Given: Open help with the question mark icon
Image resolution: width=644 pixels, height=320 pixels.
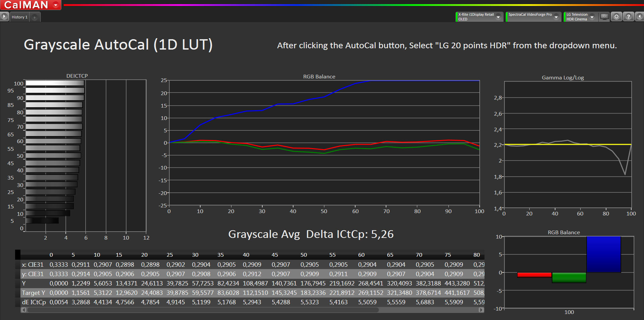Looking at the screenshot, I should click(x=629, y=16).
